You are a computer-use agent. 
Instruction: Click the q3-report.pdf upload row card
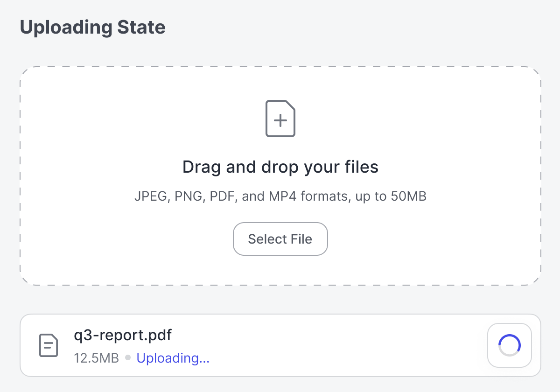pyautogui.click(x=327, y=345)
